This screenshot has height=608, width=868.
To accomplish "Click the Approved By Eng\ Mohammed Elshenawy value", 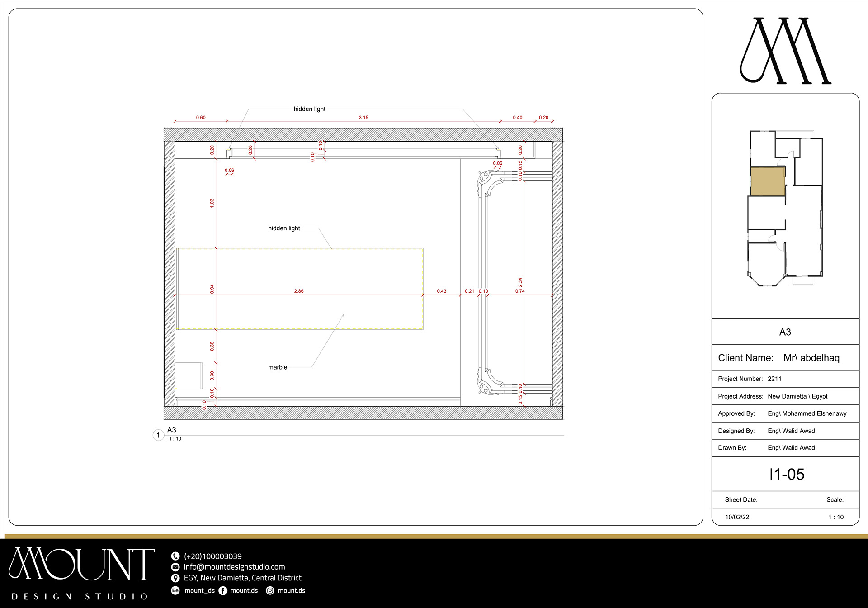I will pos(807,413).
